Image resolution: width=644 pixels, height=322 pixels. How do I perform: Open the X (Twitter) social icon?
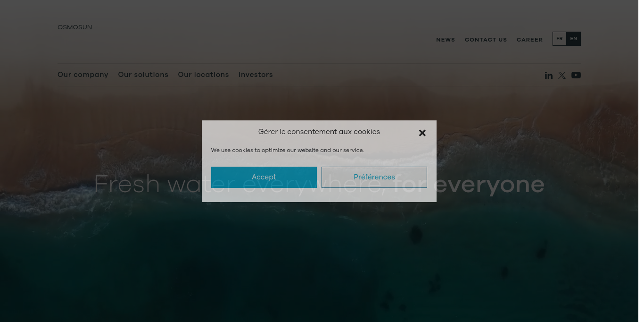click(562, 75)
